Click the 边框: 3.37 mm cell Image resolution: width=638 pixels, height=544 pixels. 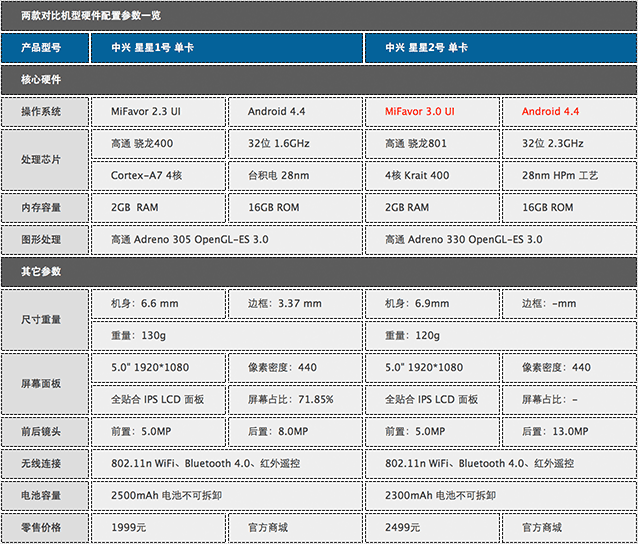click(295, 304)
